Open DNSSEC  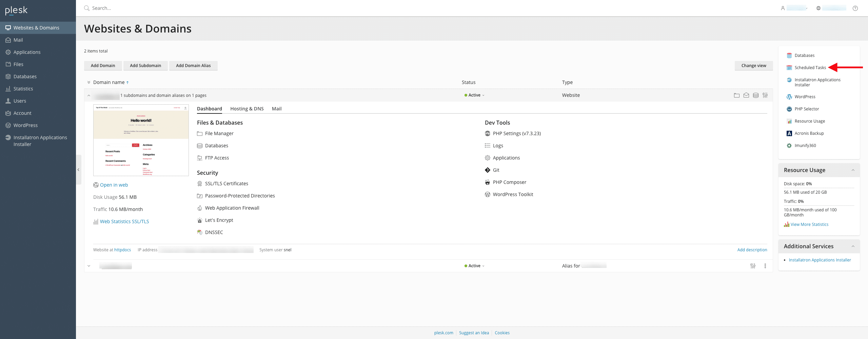[x=210, y=232]
